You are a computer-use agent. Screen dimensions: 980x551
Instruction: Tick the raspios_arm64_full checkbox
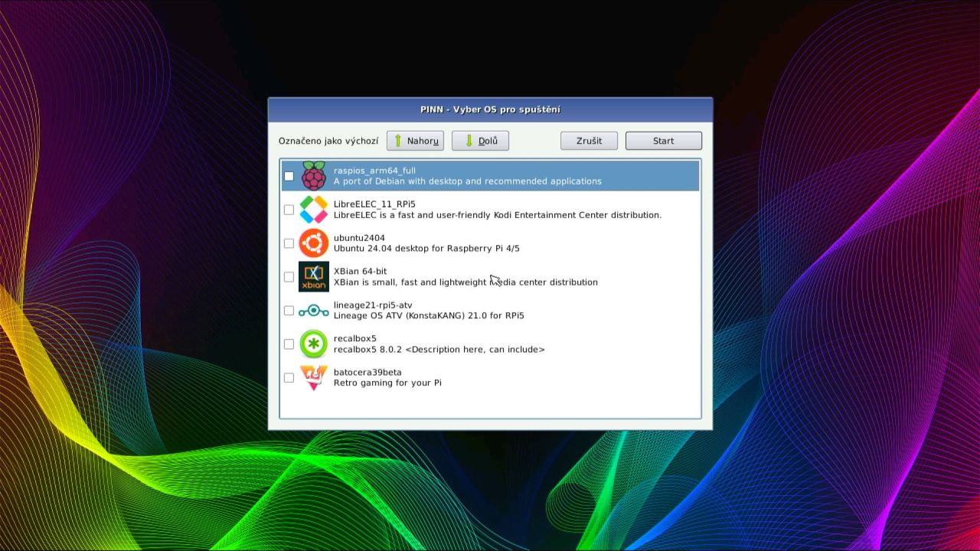pos(289,176)
